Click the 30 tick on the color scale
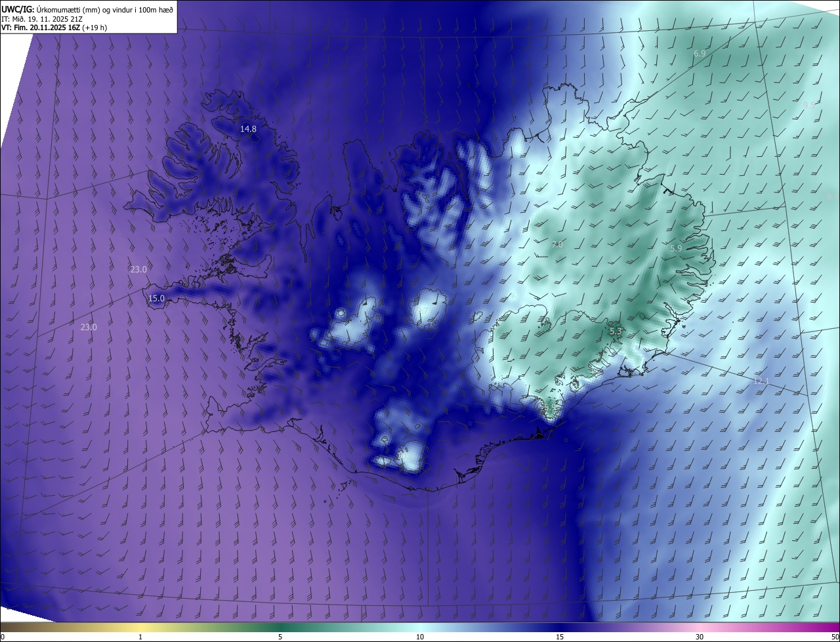Image resolution: width=840 pixels, height=642 pixels. 700,637
